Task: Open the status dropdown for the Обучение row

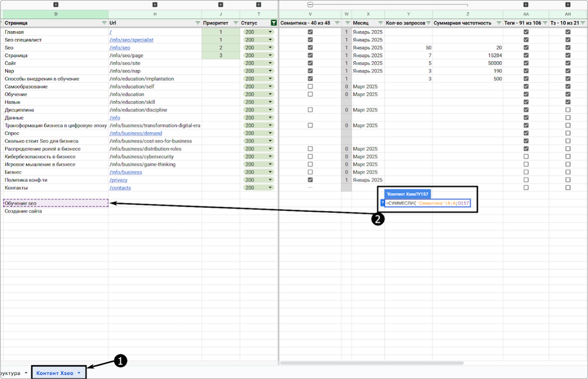Action: tap(270, 94)
